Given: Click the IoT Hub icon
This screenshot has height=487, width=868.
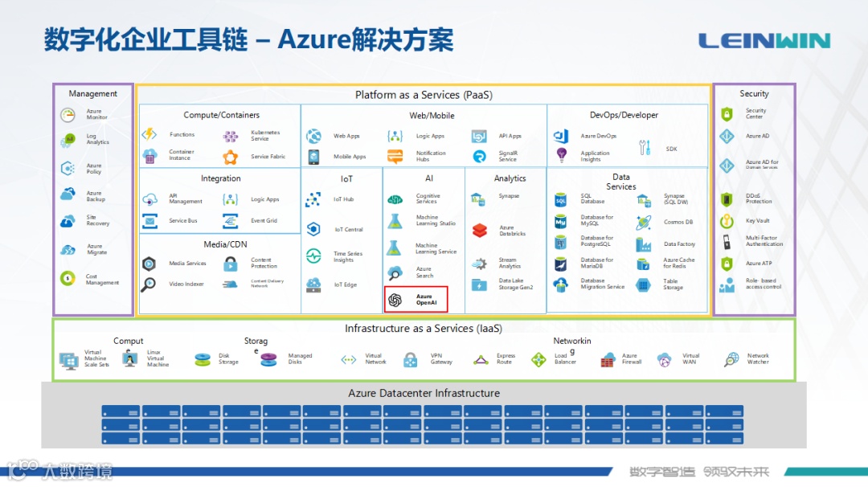Looking at the screenshot, I should pyautogui.click(x=313, y=199).
